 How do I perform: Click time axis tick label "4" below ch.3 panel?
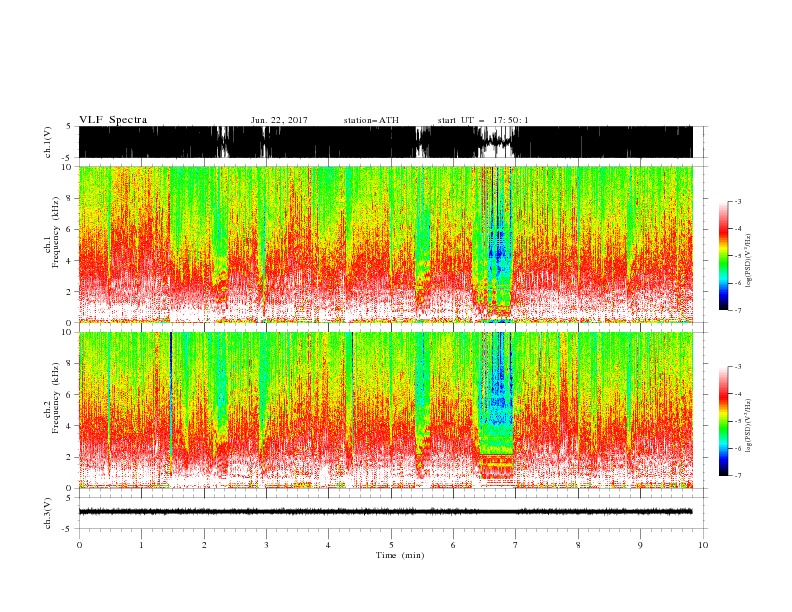(x=329, y=545)
